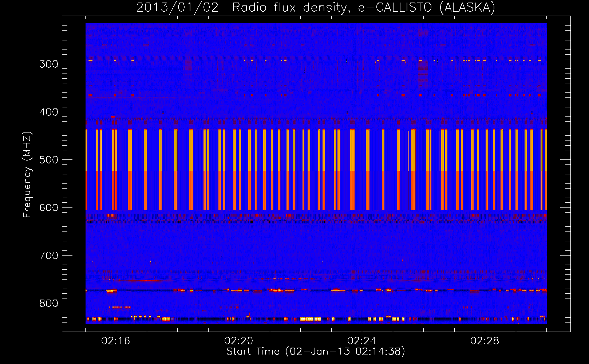This screenshot has width=589, height=364.
Task: Click the 400 frequency tick label
Action: [49, 112]
